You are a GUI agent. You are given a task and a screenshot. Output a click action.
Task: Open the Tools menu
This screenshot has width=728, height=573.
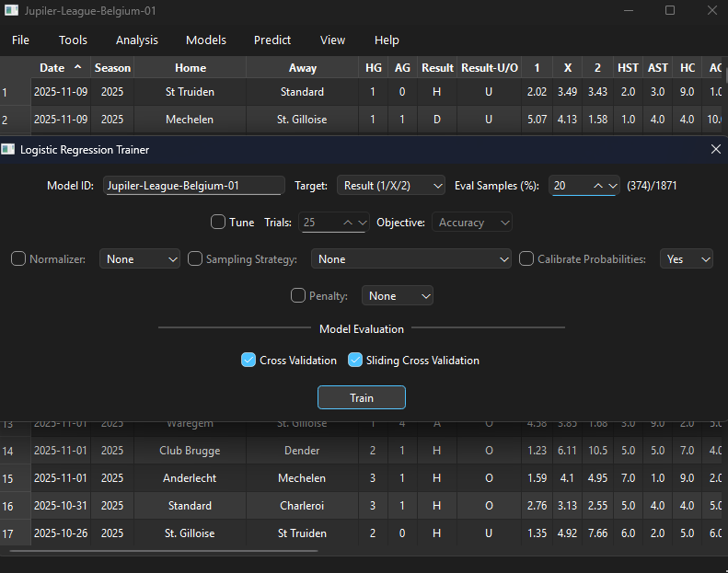point(73,40)
